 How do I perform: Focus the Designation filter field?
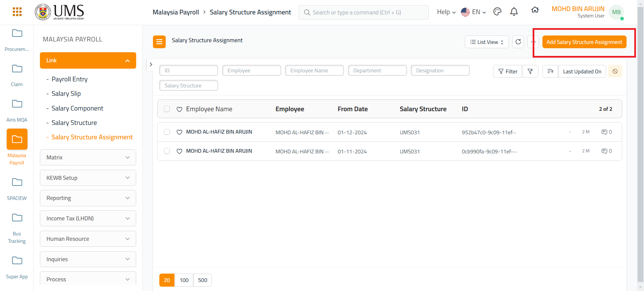coord(440,70)
